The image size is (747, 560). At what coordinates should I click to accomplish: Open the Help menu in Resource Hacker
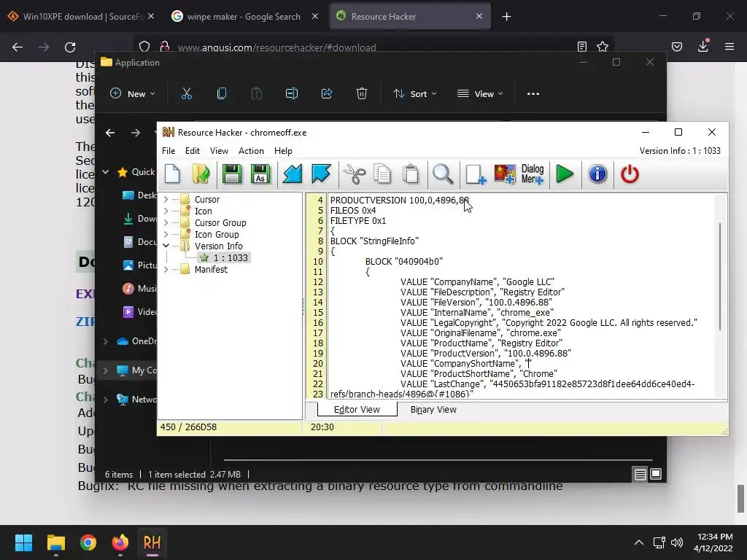283,151
